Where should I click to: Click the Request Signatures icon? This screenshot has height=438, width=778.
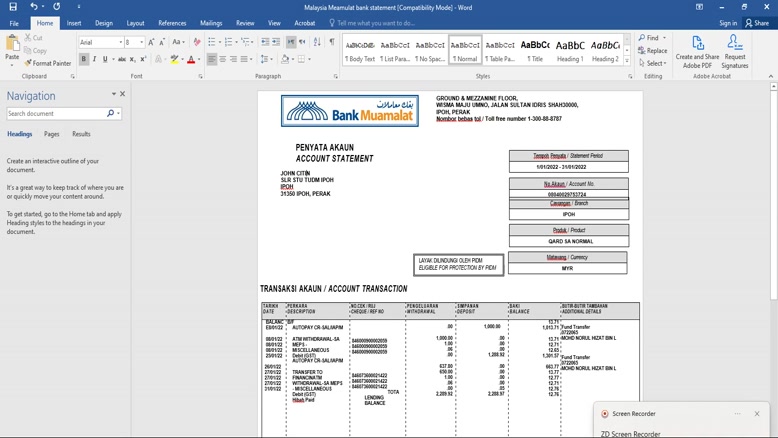735,51
